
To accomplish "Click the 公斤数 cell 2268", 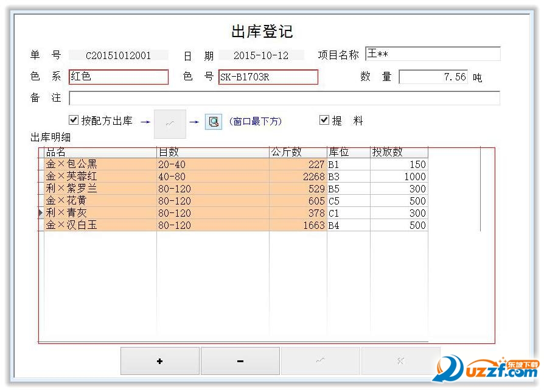I will (x=298, y=177).
